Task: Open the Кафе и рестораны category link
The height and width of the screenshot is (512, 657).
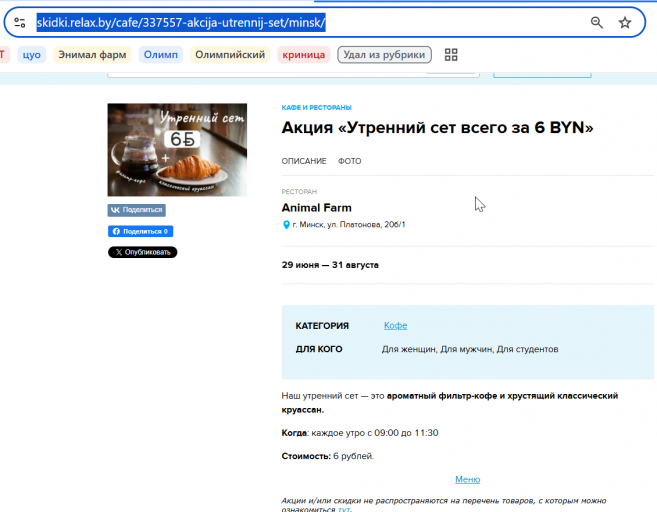Action: pyautogui.click(x=316, y=108)
